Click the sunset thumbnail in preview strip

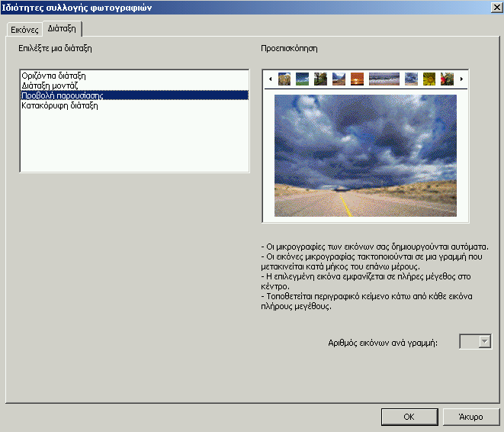coord(357,79)
